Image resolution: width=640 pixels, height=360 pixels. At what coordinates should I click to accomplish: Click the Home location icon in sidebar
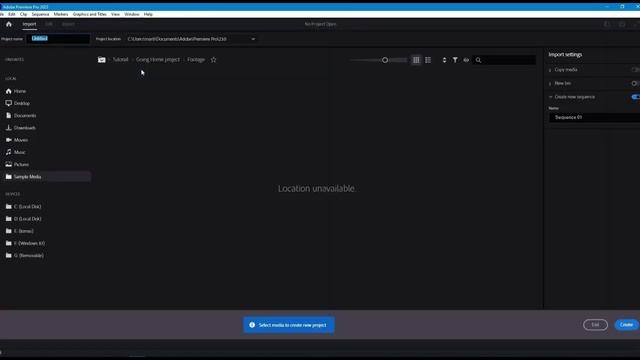pyautogui.click(x=9, y=91)
